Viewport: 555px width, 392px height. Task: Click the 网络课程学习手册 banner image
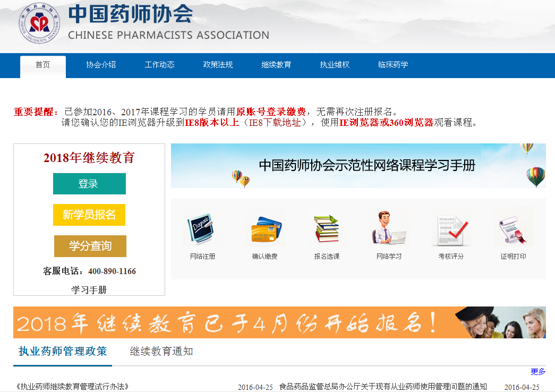(x=358, y=166)
